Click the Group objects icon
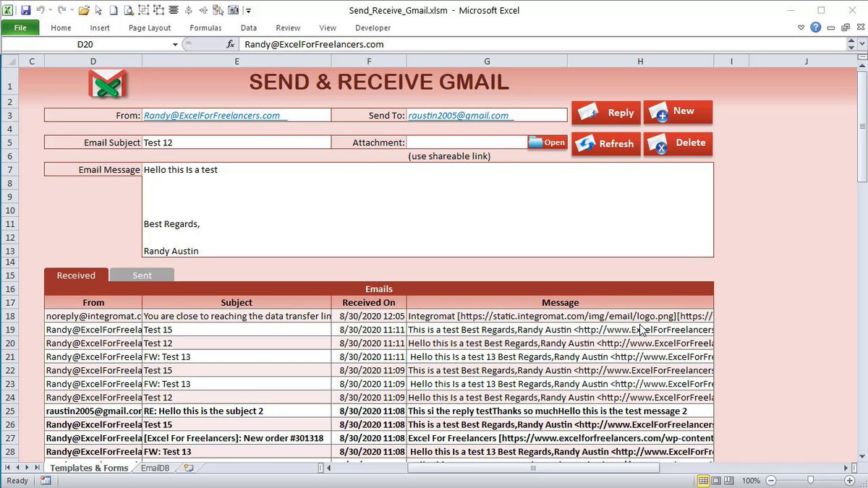The height and width of the screenshot is (488, 868). click(143, 10)
